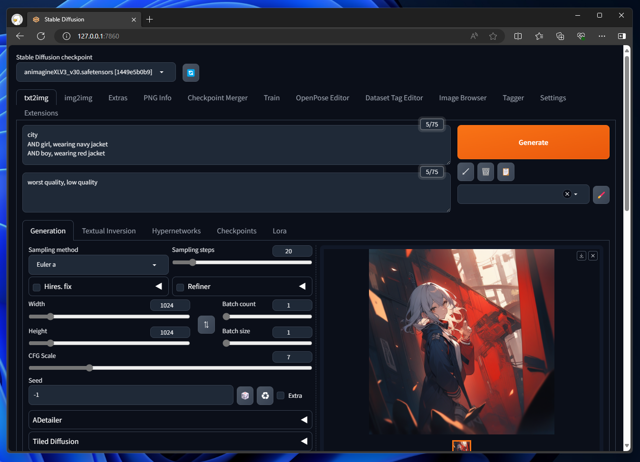
Task: Open browser collections icon
Action: (560, 36)
